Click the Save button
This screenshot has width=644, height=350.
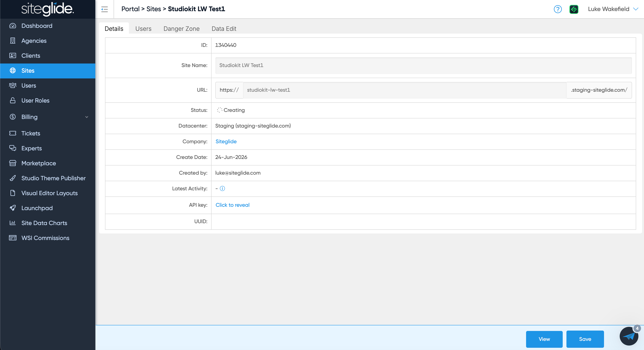tap(585, 339)
